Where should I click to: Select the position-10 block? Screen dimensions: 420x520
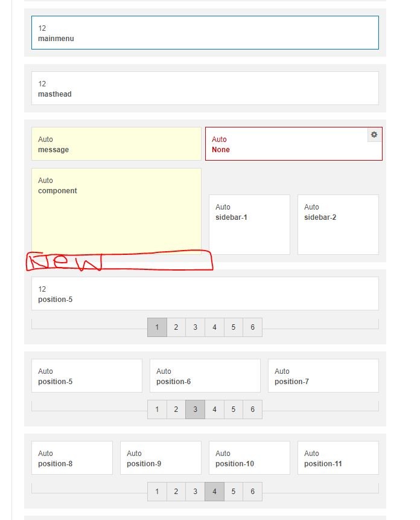(249, 458)
